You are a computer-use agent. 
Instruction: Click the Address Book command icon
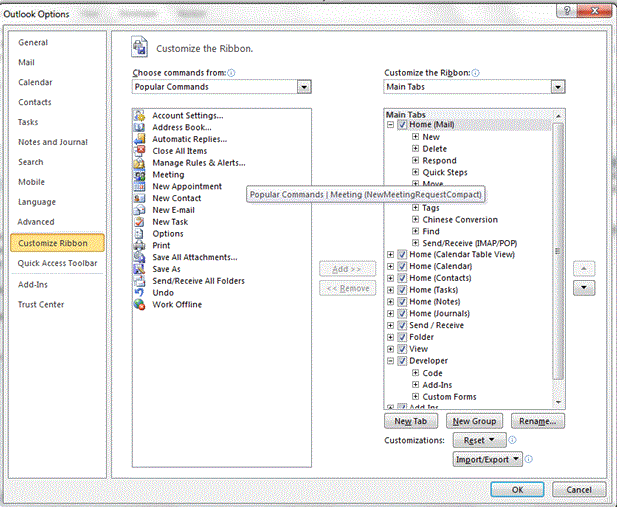coord(139,128)
